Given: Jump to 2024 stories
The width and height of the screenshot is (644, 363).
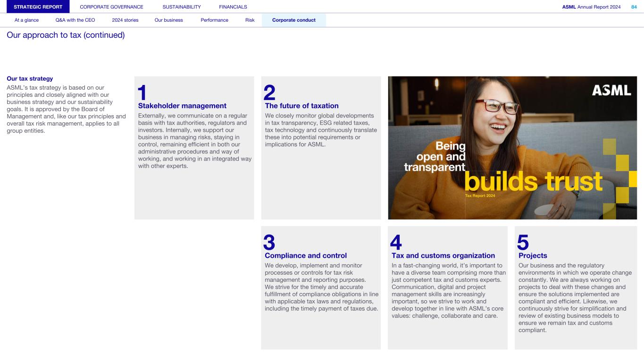Looking at the screenshot, I should pos(125,20).
